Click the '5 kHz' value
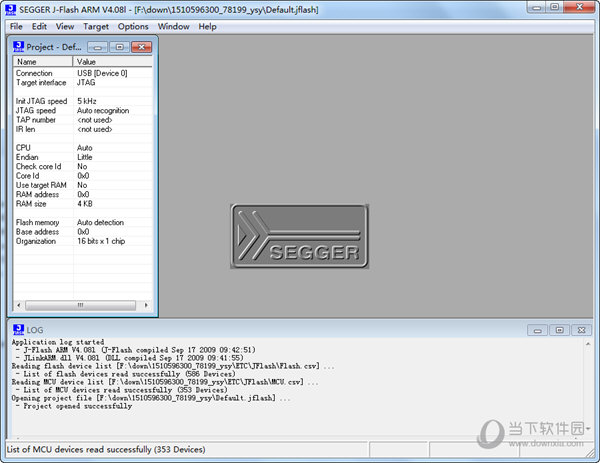 (x=86, y=101)
